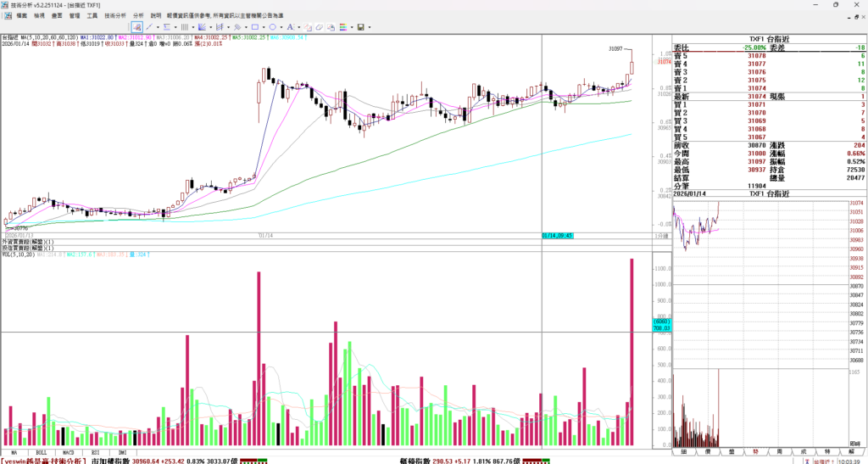Click the 外資買賣超(解盤) indicator label
The image size is (868, 464).
pyautogui.click(x=23, y=242)
